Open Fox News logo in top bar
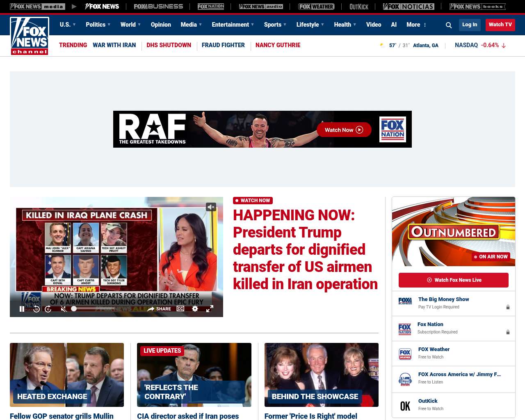Screen dimensions: 525x420 [x=102, y=7]
